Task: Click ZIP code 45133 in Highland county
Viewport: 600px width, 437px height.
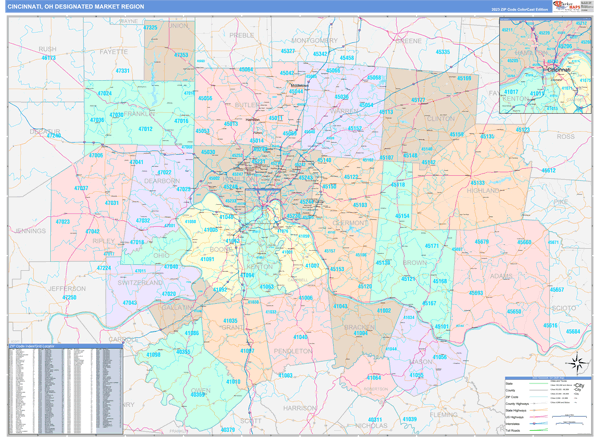Action: pos(478,183)
